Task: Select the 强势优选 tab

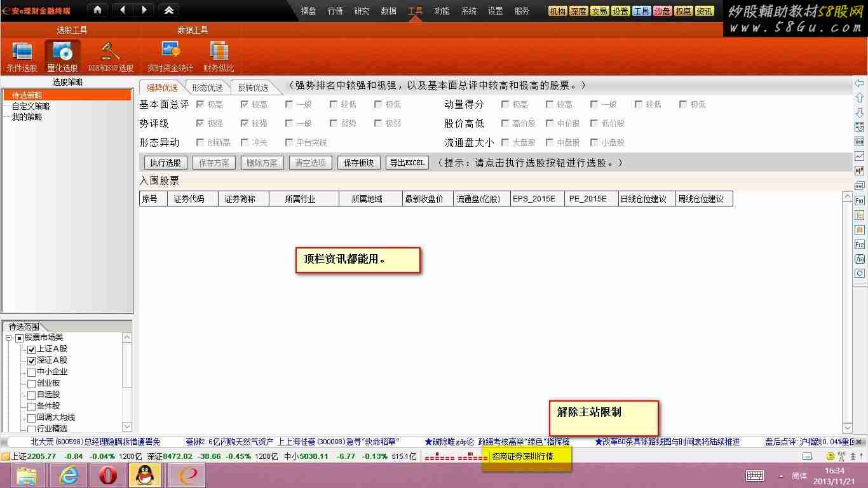Action: (162, 88)
